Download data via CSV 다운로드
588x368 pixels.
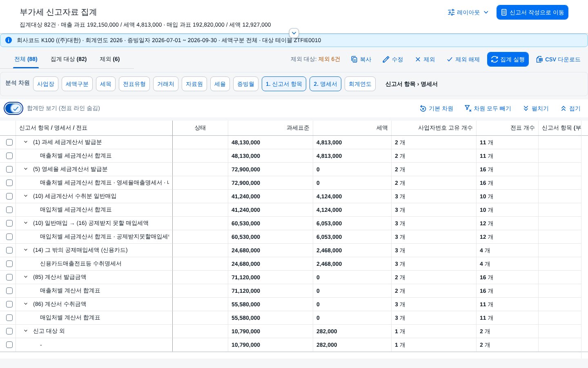(x=558, y=59)
